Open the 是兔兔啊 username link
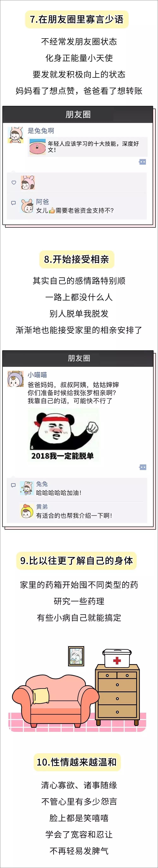The image size is (158, 868). click(x=41, y=131)
